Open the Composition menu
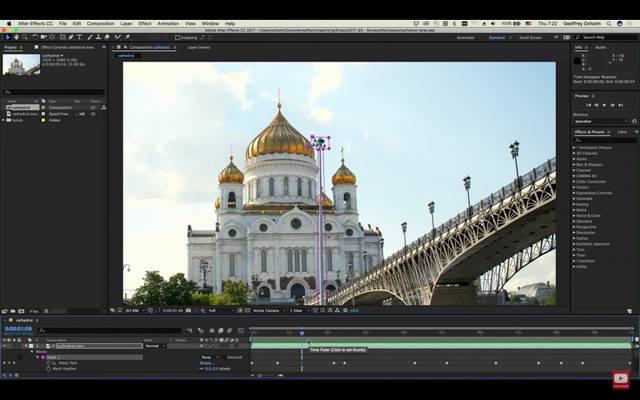The height and width of the screenshot is (400, 640). point(100,24)
